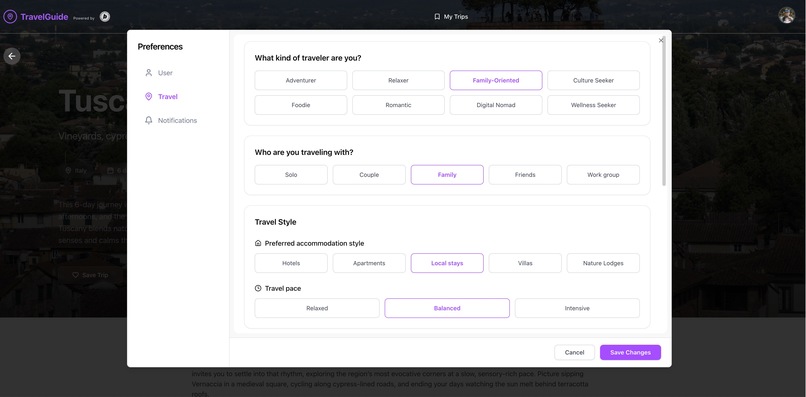Open My Trips in top navigation
Viewport: 806px width, 397px height.
451,16
